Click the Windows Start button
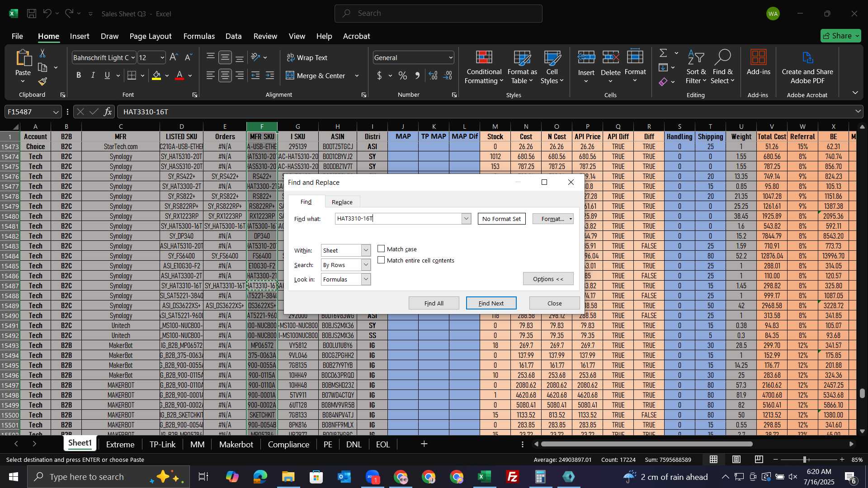 13,477
